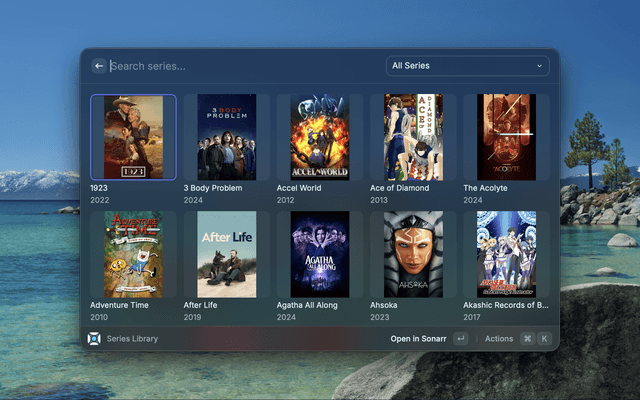The width and height of the screenshot is (640, 400).
Task: Focus the Search series input field
Action: click(240, 66)
